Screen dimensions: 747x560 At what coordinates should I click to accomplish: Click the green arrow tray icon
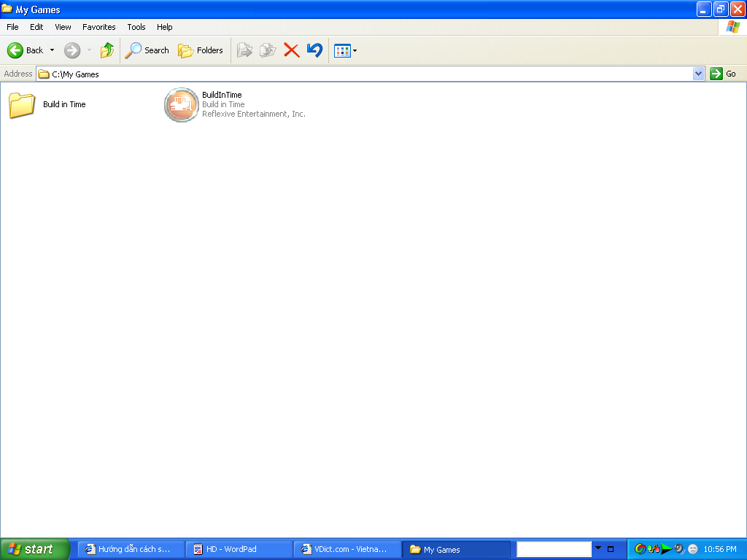[x=666, y=549]
